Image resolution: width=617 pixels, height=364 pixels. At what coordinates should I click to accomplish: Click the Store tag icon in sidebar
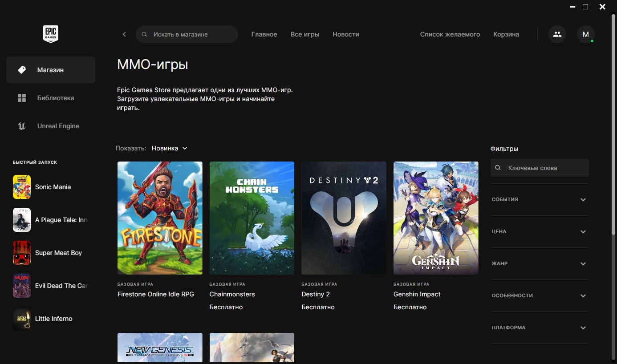[22, 70]
